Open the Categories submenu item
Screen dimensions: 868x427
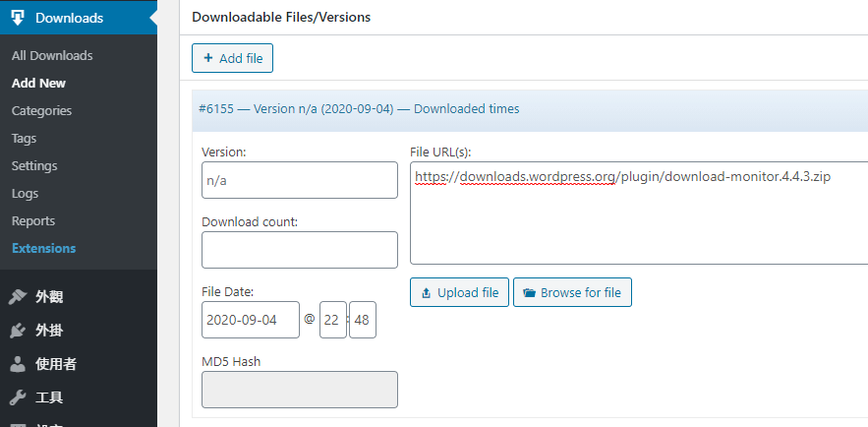[41, 111]
